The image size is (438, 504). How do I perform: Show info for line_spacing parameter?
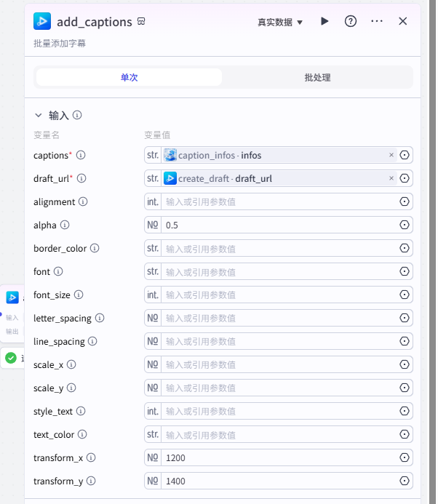click(x=92, y=341)
